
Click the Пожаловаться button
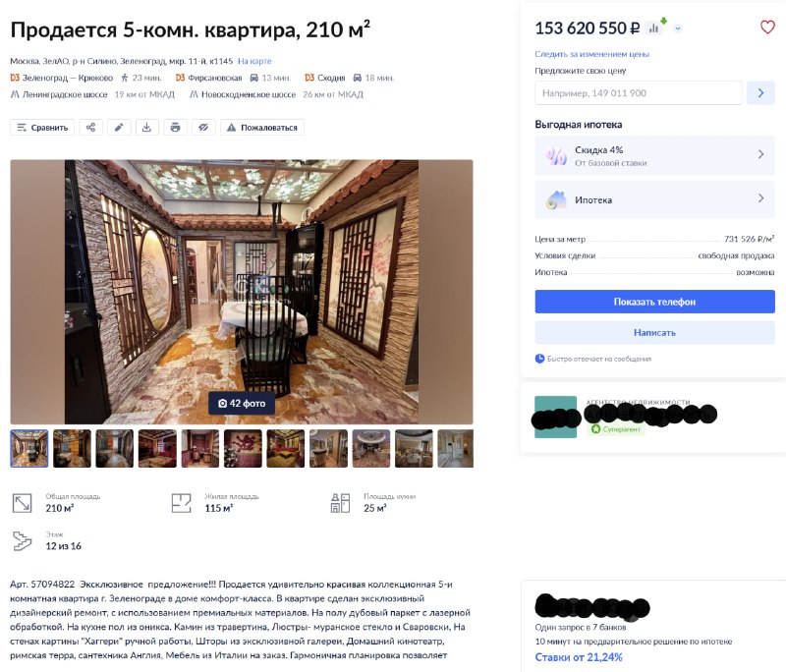coord(262,128)
